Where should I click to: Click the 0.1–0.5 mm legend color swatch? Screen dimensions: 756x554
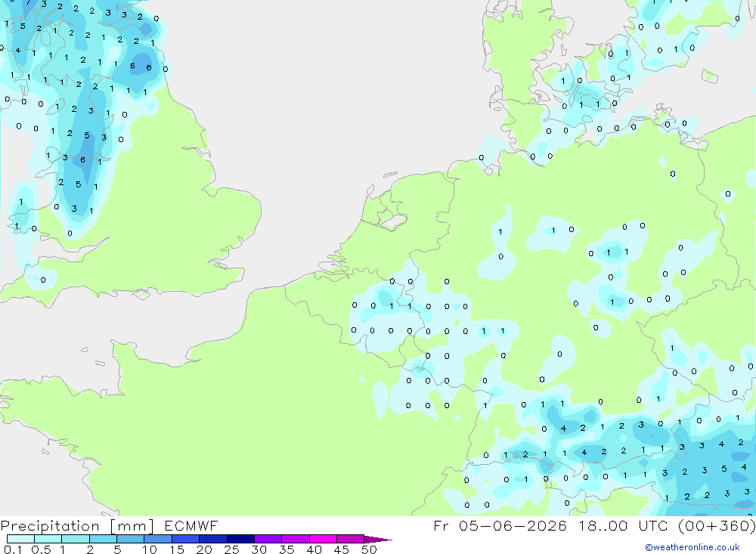[x=20, y=539]
